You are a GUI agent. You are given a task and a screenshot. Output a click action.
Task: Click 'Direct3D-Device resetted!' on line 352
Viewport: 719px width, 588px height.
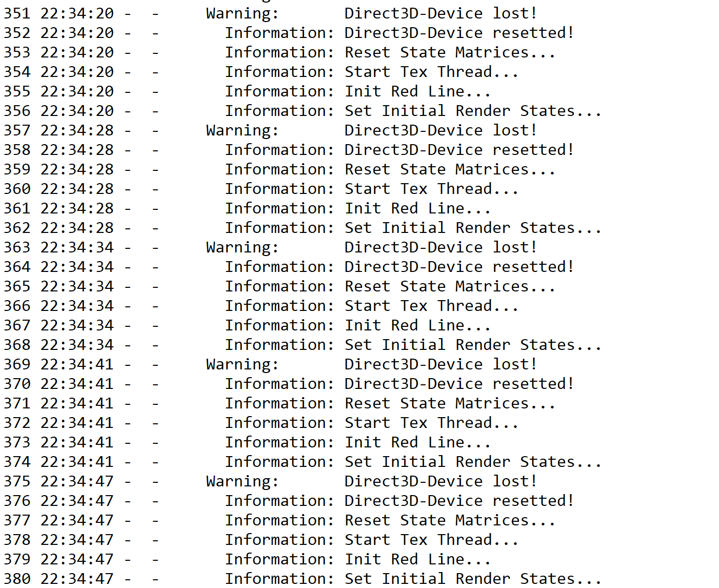pos(459,33)
